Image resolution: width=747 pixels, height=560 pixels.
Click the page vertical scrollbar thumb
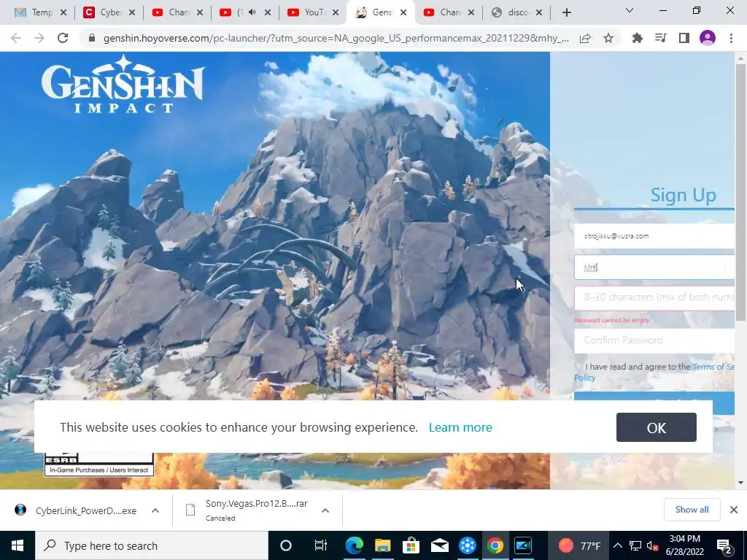[x=740, y=192]
